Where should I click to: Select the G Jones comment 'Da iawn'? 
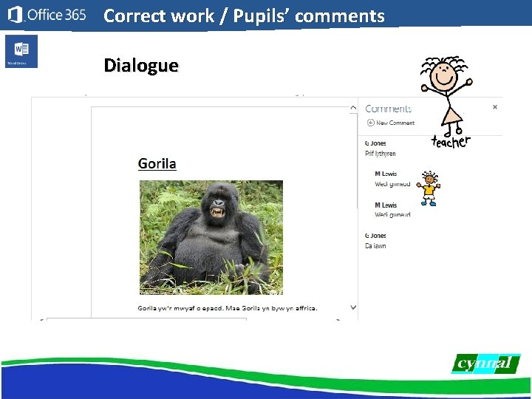coord(375,241)
